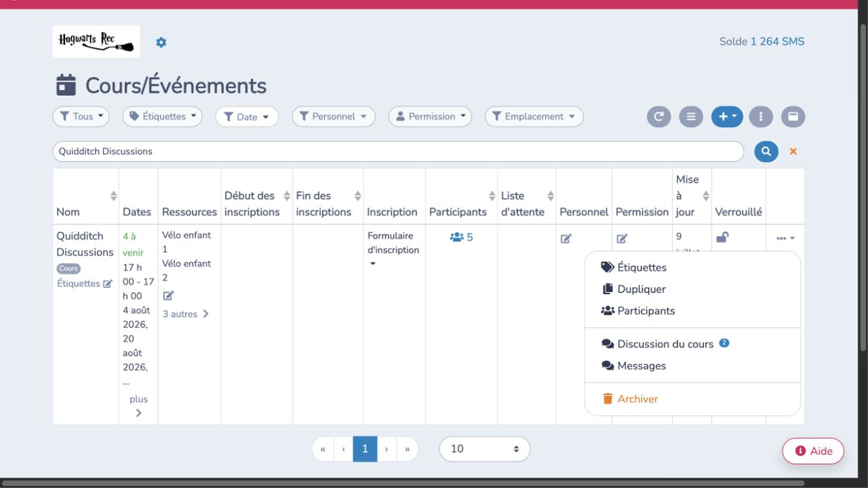Click the three-line list view button
Viewport: 868px width, 488px height.
click(x=691, y=117)
